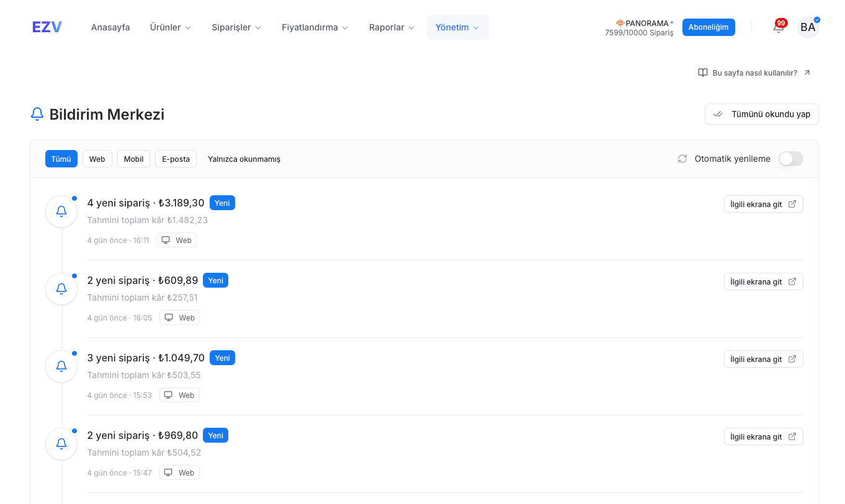The height and width of the screenshot is (504, 845).
Task: Click the EZV logo
Action: [47, 27]
